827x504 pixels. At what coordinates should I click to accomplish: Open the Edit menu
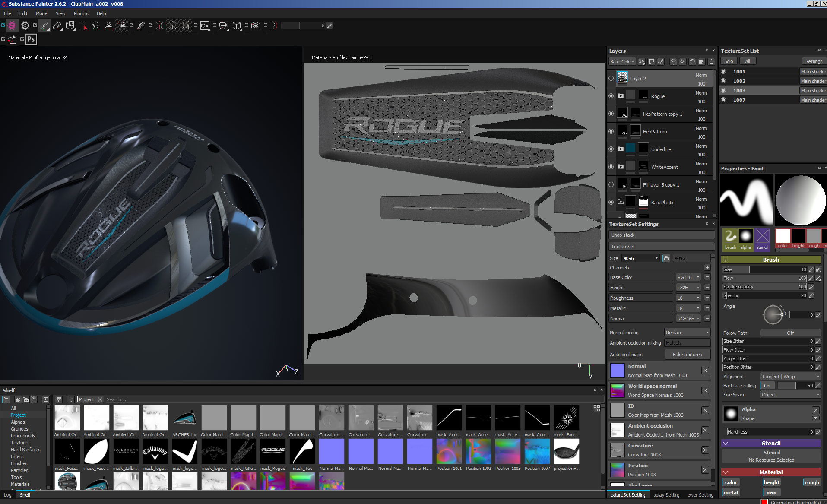coord(23,13)
